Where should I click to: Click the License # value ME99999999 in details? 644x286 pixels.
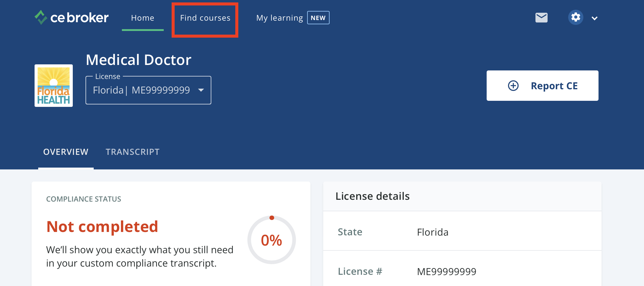(x=447, y=271)
